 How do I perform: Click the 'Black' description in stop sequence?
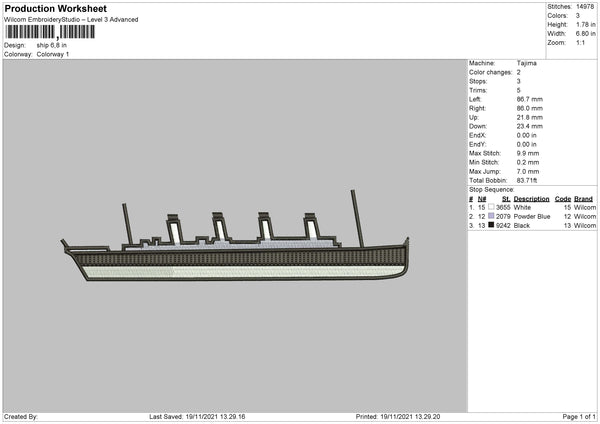coord(522,226)
